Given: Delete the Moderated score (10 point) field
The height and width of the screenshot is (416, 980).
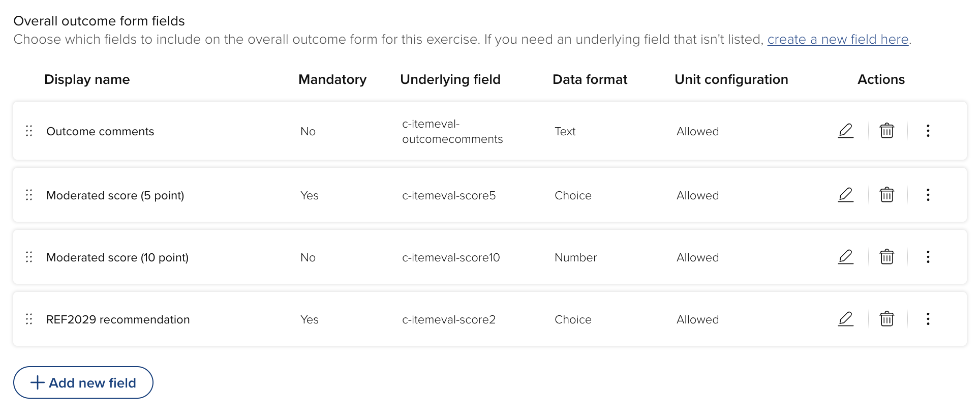Looking at the screenshot, I should point(887,257).
